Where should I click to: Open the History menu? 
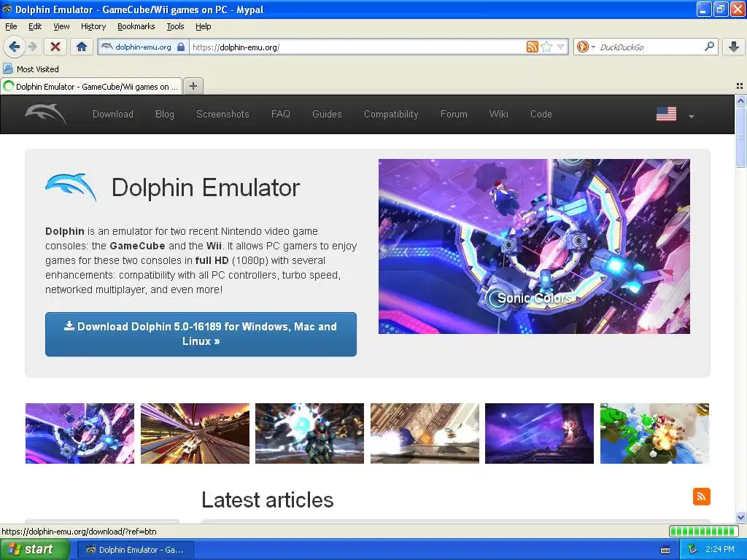click(93, 26)
